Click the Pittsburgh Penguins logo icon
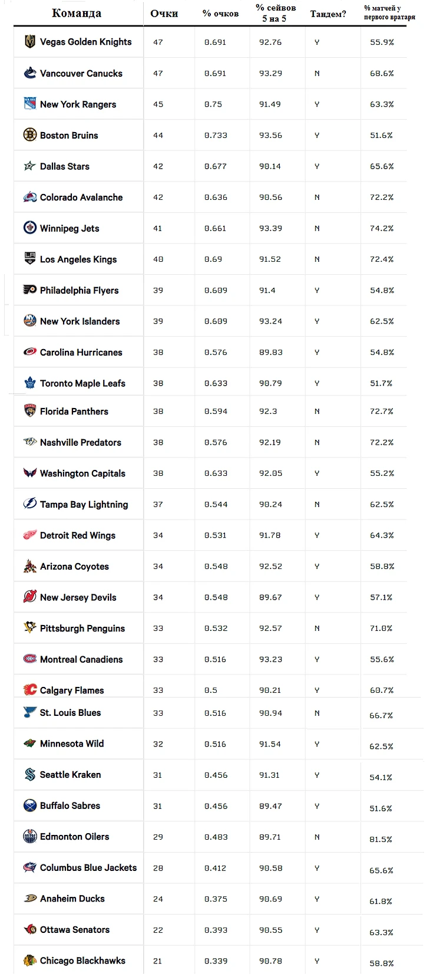430x980 pixels. point(30,627)
